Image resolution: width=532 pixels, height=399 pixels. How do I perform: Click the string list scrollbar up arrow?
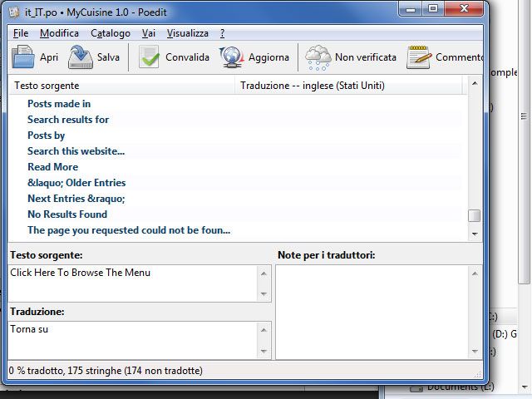click(475, 83)
